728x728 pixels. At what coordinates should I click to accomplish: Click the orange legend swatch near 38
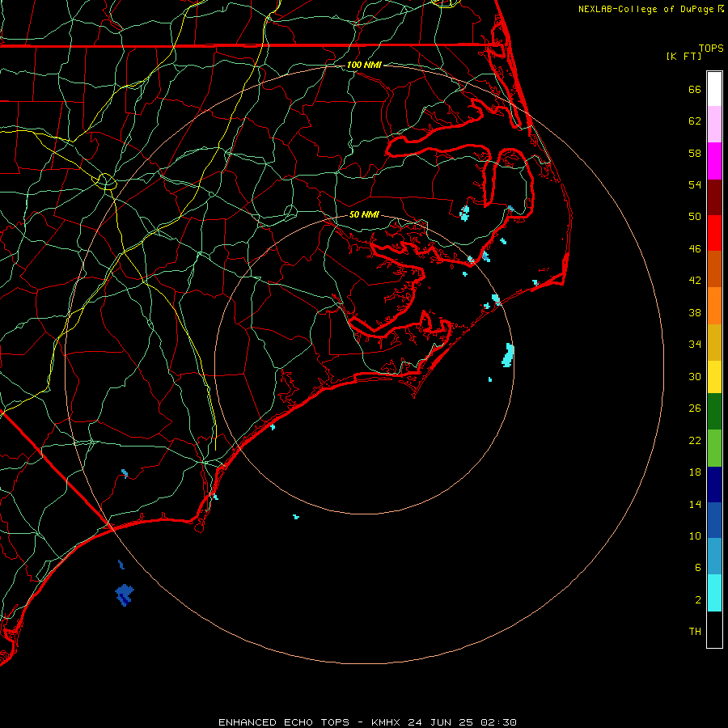714,306
